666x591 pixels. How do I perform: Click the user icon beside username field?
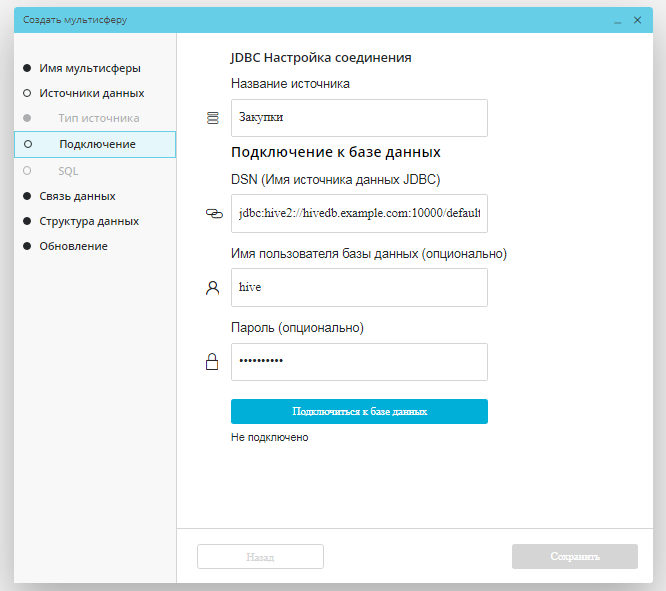point(211,288)
